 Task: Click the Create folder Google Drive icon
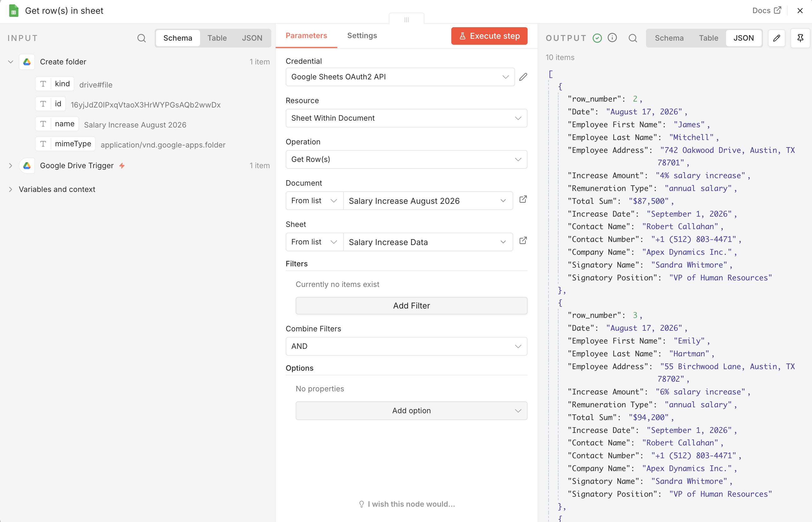pyautogui.click(x=27, y=62)
